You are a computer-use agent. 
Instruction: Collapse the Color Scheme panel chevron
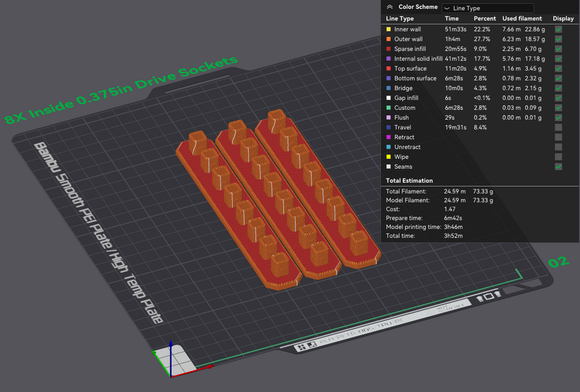coord(390,7)
